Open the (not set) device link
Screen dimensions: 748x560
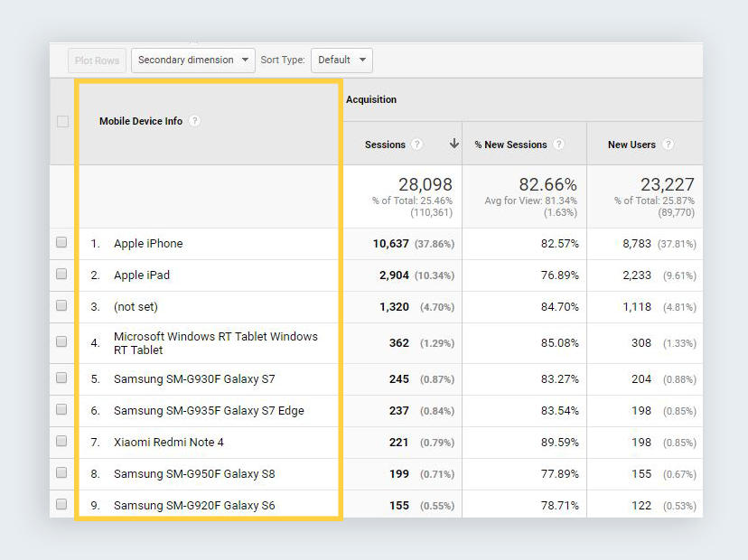[136, 307]
